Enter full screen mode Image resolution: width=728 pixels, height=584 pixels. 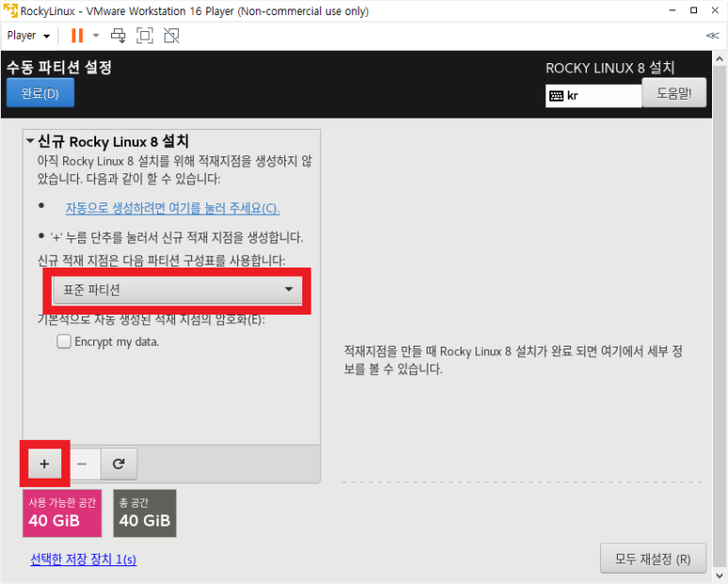[x=144, y=36]
